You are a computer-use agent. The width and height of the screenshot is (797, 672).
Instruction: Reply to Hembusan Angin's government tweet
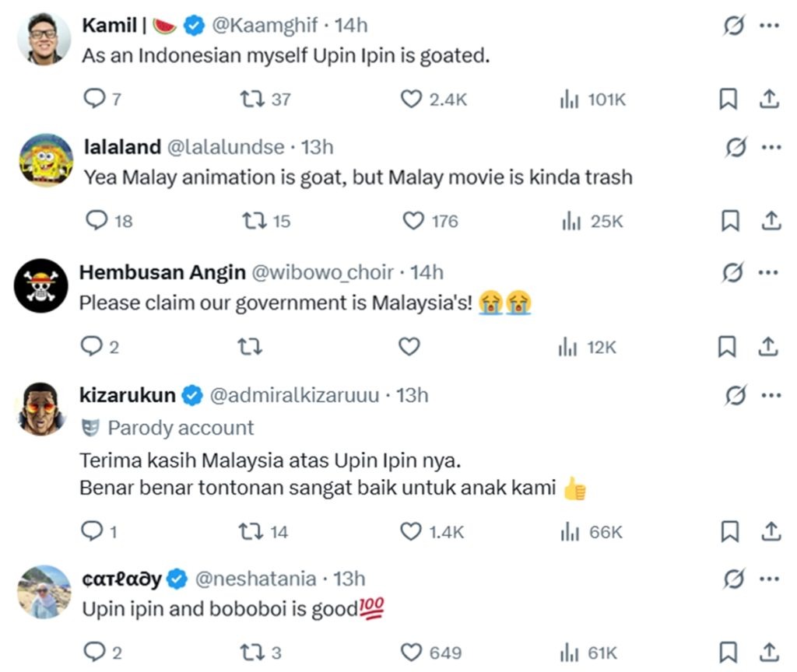click(x=93, y=347)
